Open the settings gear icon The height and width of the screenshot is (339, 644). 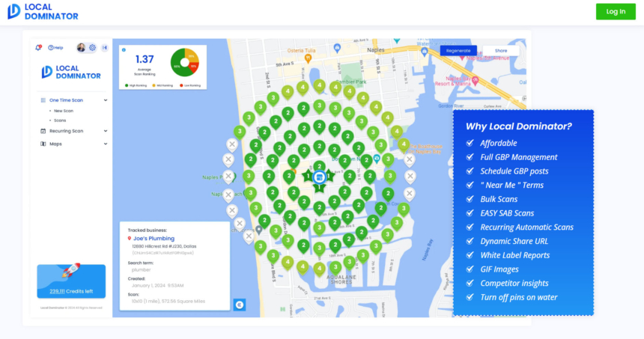[x=92, y=48]
